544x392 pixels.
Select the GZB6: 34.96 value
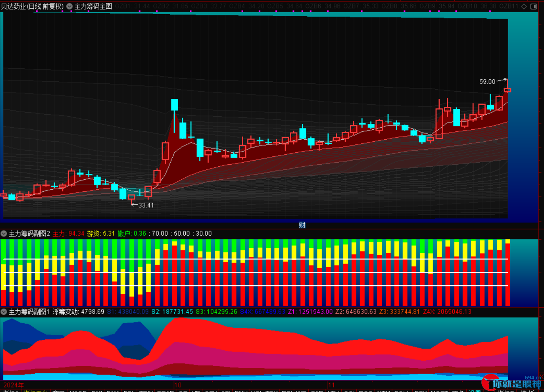pos(323,6)
